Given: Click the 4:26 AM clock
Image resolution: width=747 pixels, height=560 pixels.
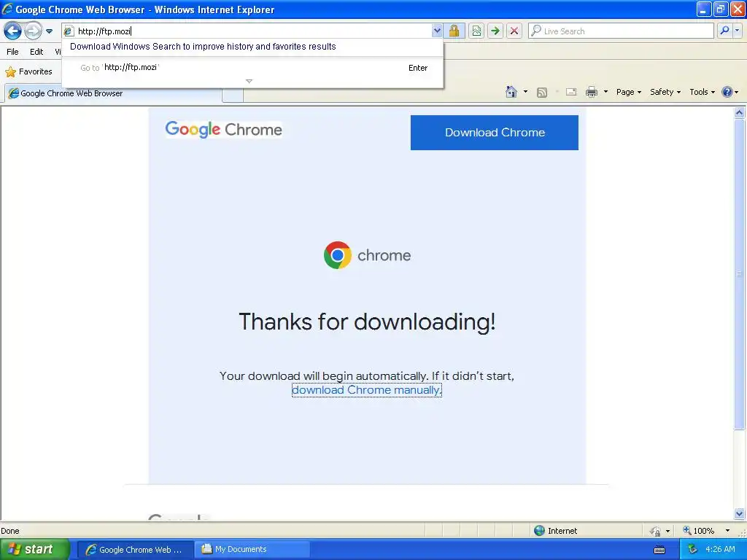Looking at the screenshot, I should pyautogui.click(x=720, y=550).
